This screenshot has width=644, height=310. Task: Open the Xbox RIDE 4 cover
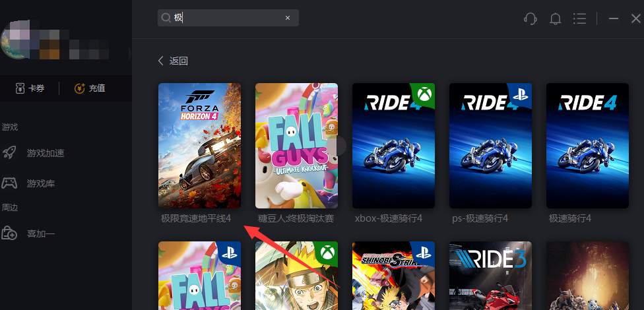[393, 146]
